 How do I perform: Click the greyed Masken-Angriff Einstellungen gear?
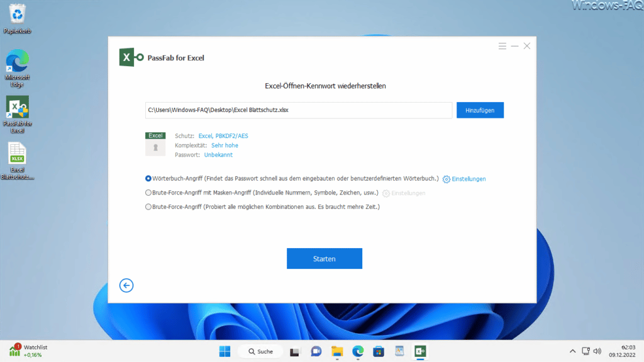click(386, 193)
